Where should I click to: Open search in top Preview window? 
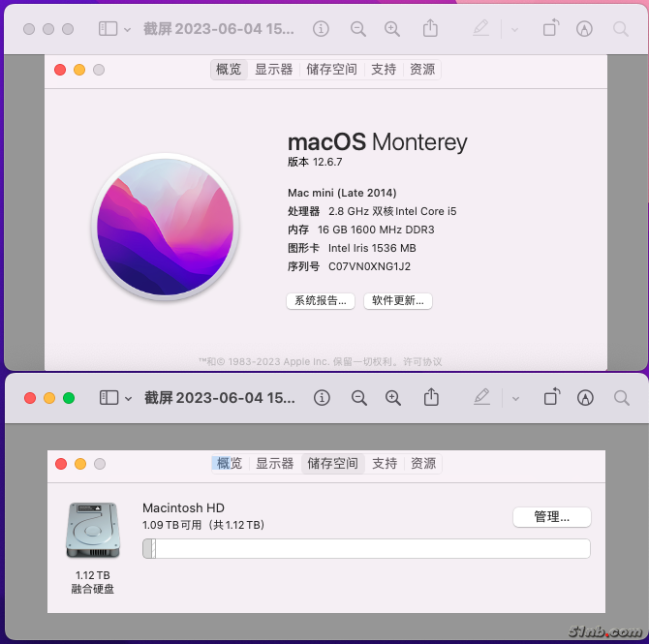[x=621, y=29]
